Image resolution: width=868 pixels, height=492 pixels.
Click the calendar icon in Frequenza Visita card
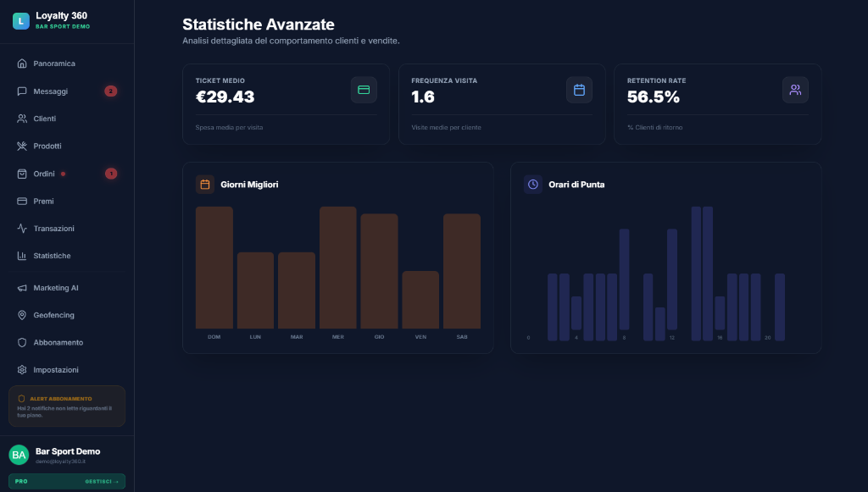tap(579, 90)
